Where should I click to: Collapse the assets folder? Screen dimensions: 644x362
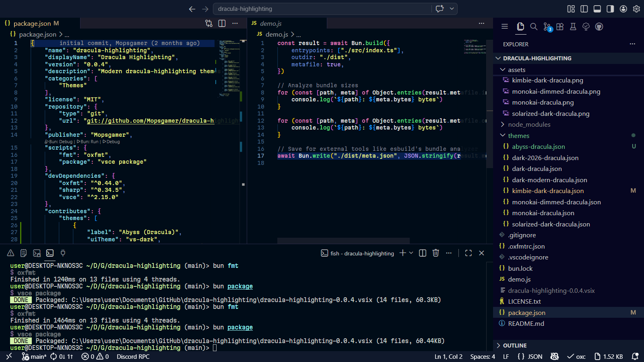tap(516, 70)
